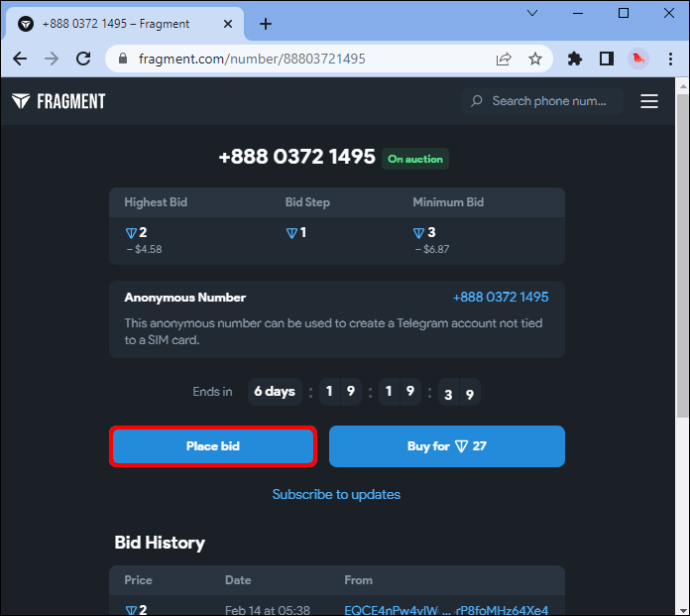Close the Fragment tab
690x616 pixels.
coord(228,24)
